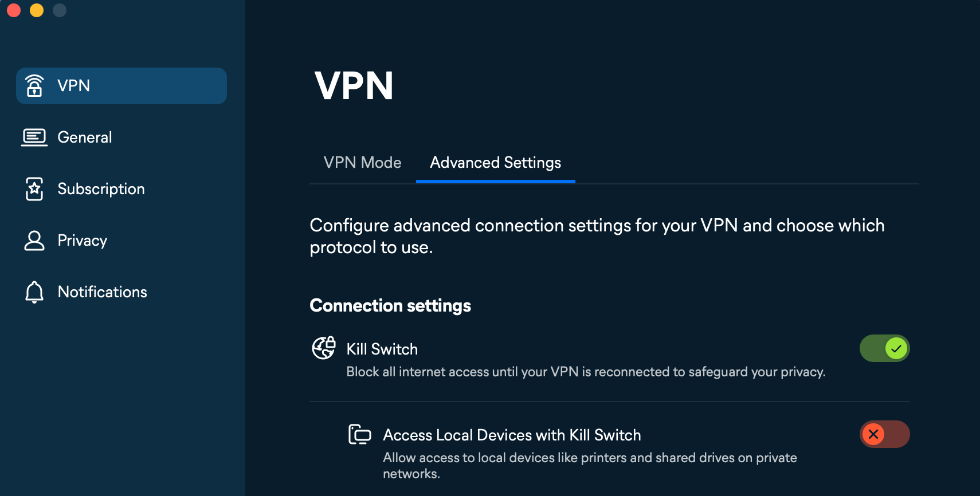
Task: Open the Subscription section
Action: tap(101, 189)
